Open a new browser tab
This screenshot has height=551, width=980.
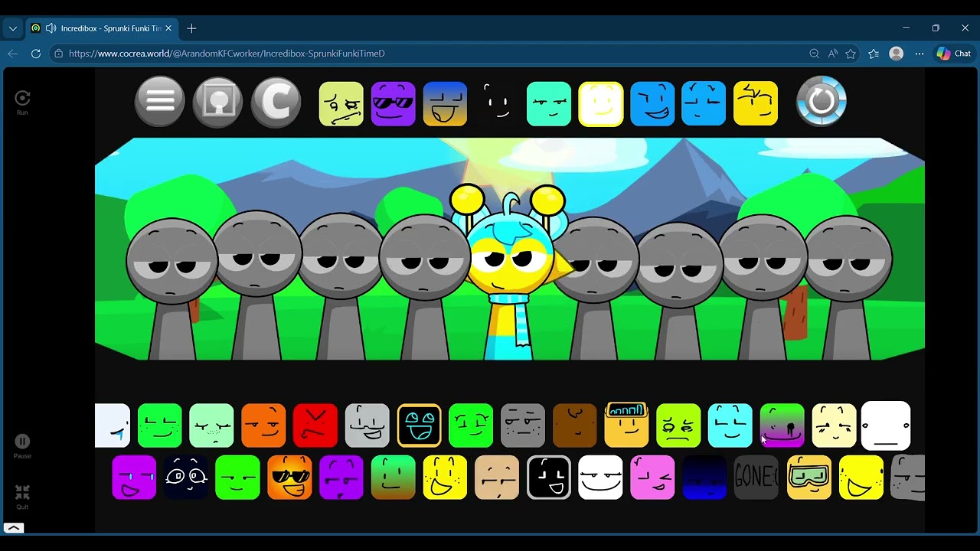pos(191,28)
